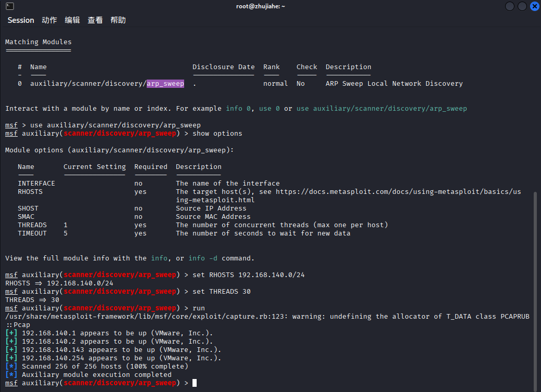541x392 pixels.
Task: Click 'ARP Sweep Local Network Discovery' description
Action: pos(394,84)
